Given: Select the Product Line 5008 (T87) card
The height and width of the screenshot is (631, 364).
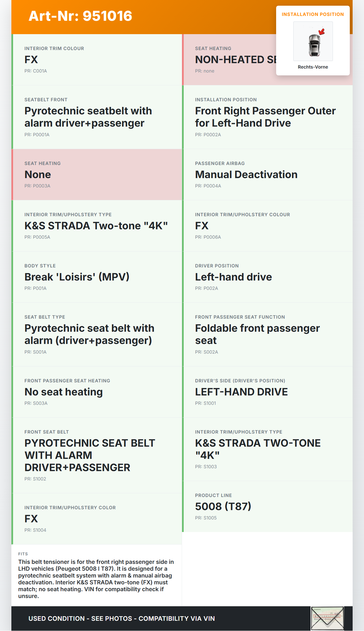Looking at the screenshot, I should coord(267,506).
